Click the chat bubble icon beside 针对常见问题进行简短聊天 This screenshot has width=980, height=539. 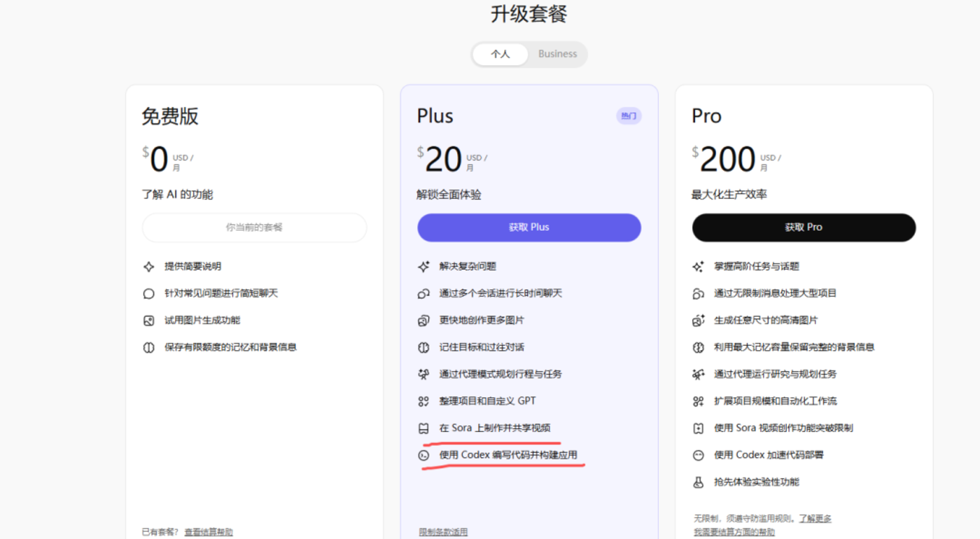148,293
